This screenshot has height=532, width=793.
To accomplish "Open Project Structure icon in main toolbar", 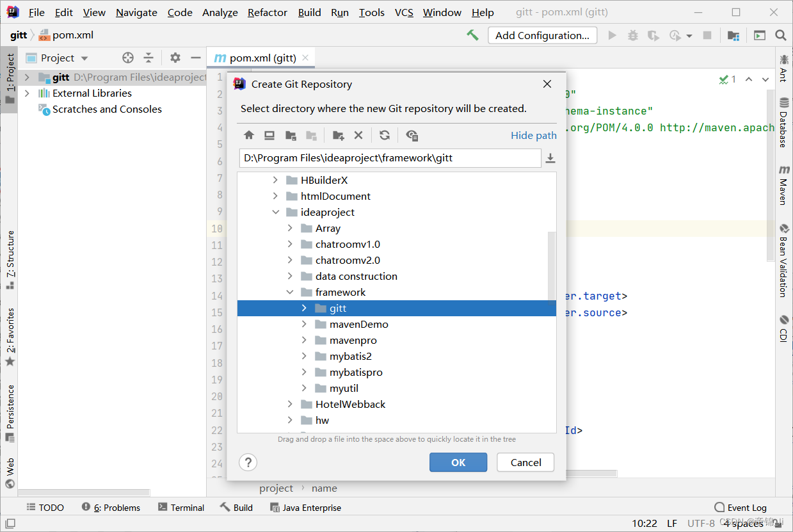I will pos(733,35).
